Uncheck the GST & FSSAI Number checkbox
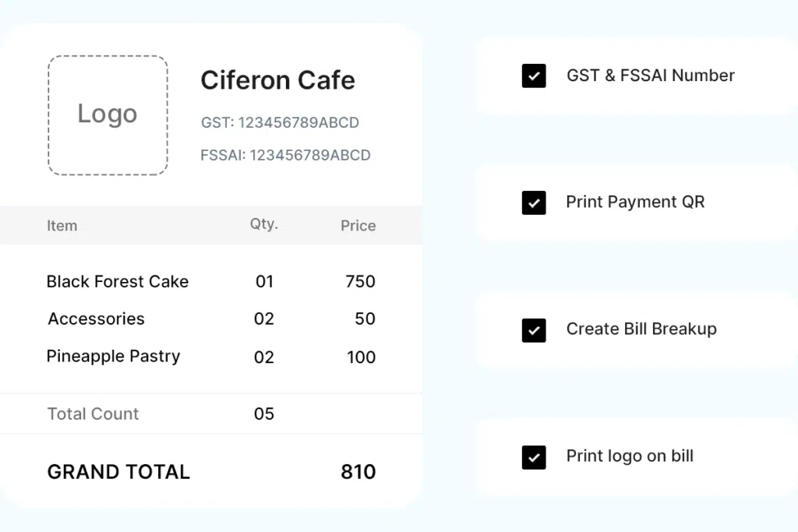 (534, 76)
